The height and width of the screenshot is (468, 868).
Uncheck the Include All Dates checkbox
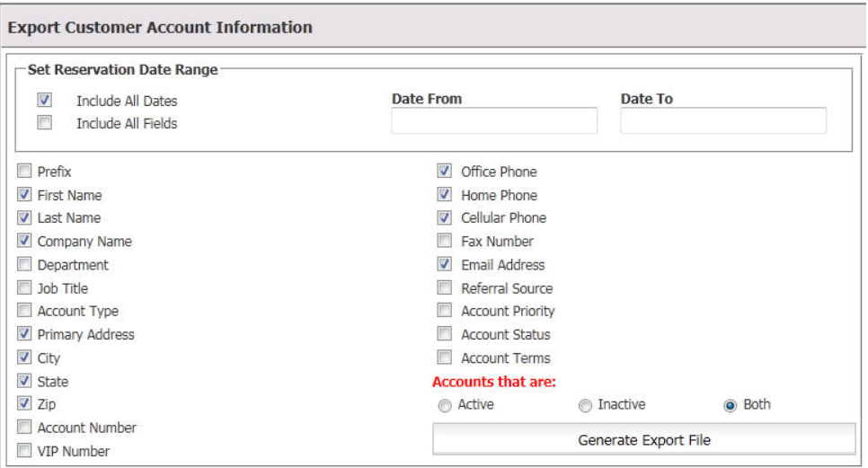[44, 101]
